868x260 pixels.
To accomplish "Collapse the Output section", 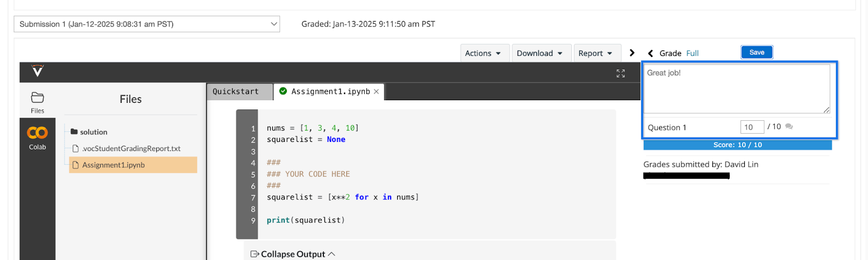I will (x=297, y=254).
